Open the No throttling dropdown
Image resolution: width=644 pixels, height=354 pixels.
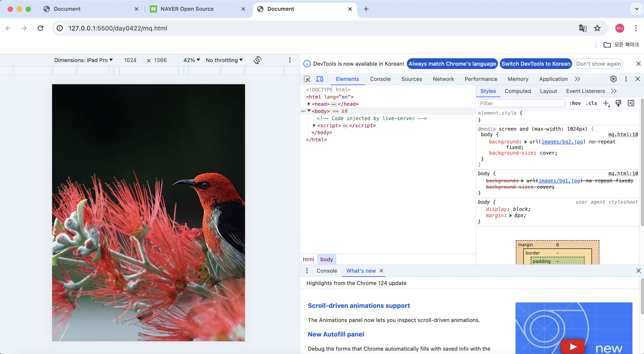click(224, 60)
